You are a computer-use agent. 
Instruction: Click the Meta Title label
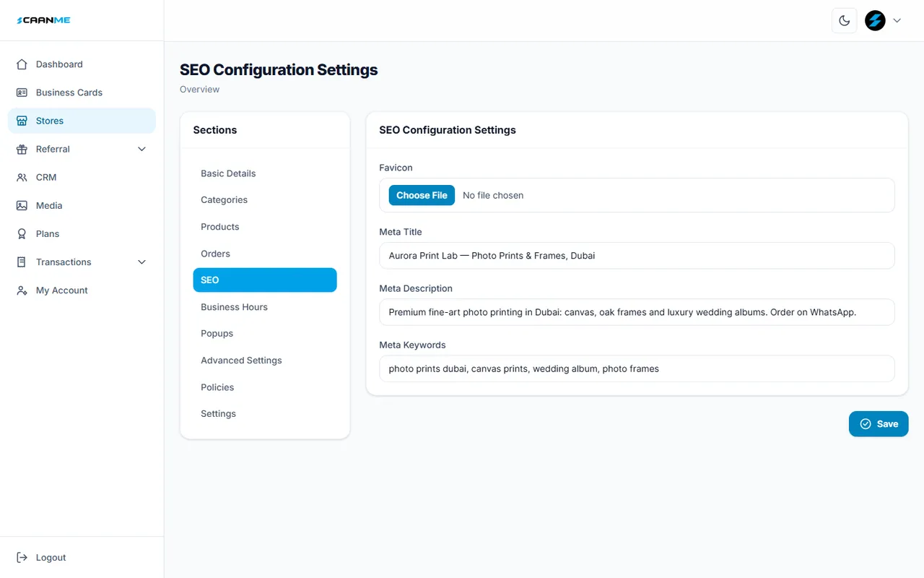coord(401,232)
